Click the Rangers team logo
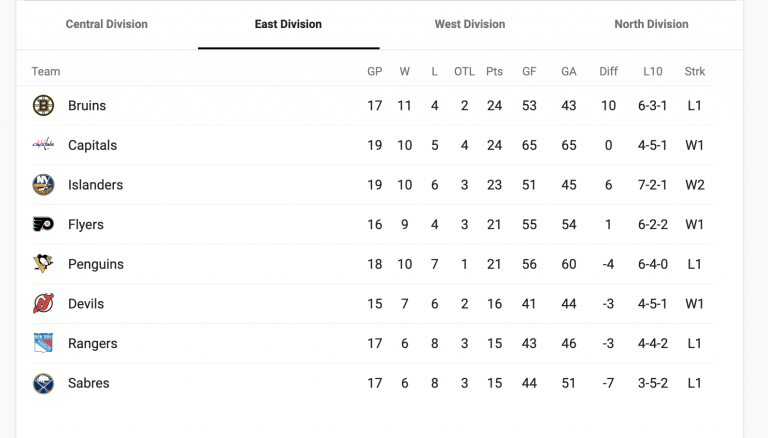 click(43, 343)
